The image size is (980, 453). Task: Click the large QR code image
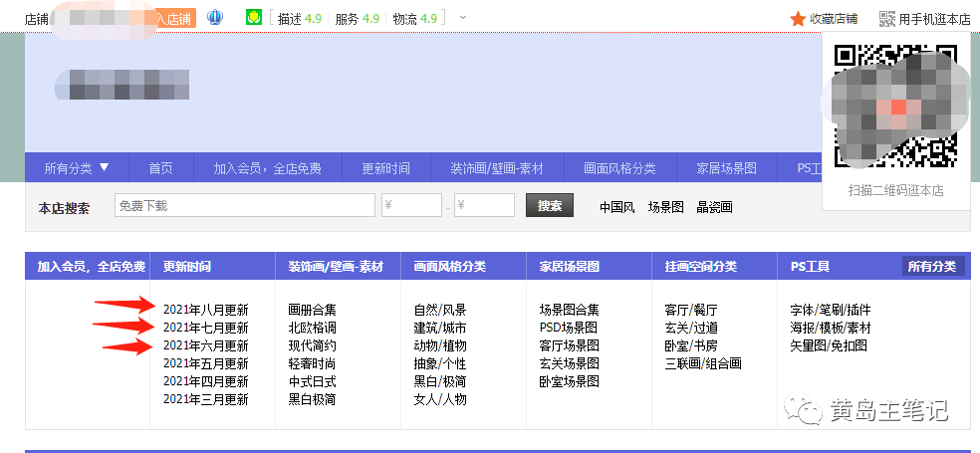point(894,106)
